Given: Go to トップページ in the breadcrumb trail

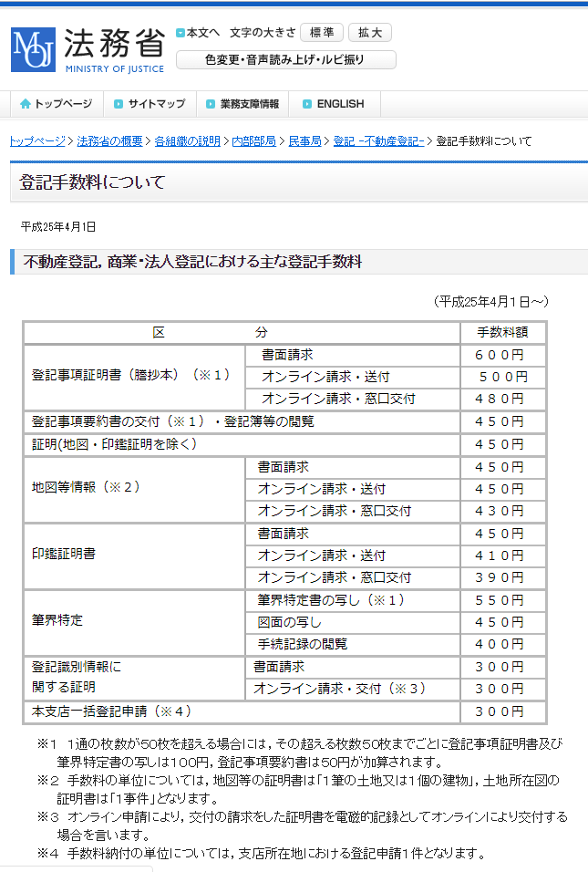Looking at the screenshot, I should click(37, 141).
